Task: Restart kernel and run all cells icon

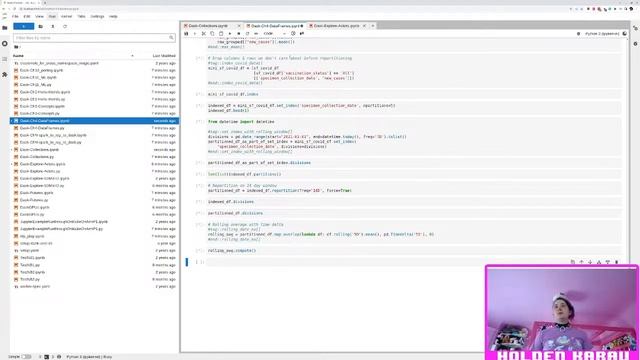Action: 256,33
